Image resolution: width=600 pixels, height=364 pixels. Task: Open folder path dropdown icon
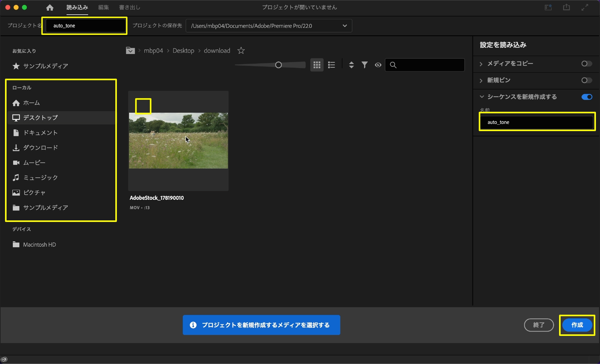point(130,51)
